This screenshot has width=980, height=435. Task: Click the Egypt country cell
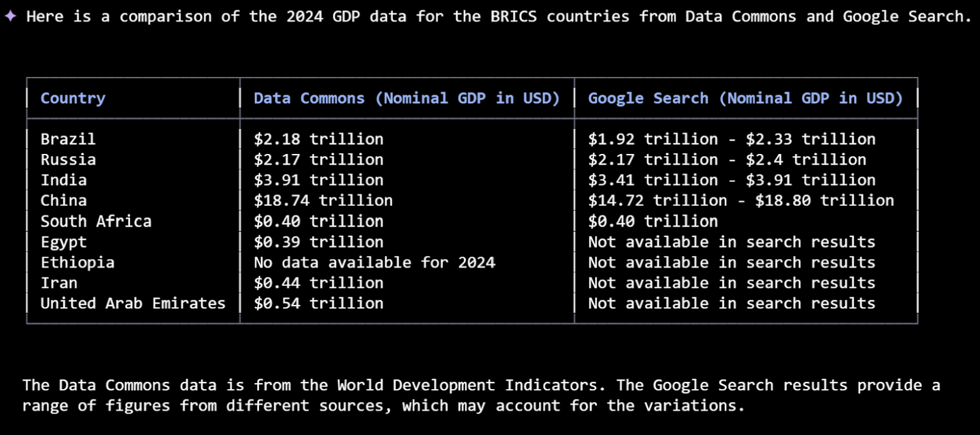tap(64, 242)
